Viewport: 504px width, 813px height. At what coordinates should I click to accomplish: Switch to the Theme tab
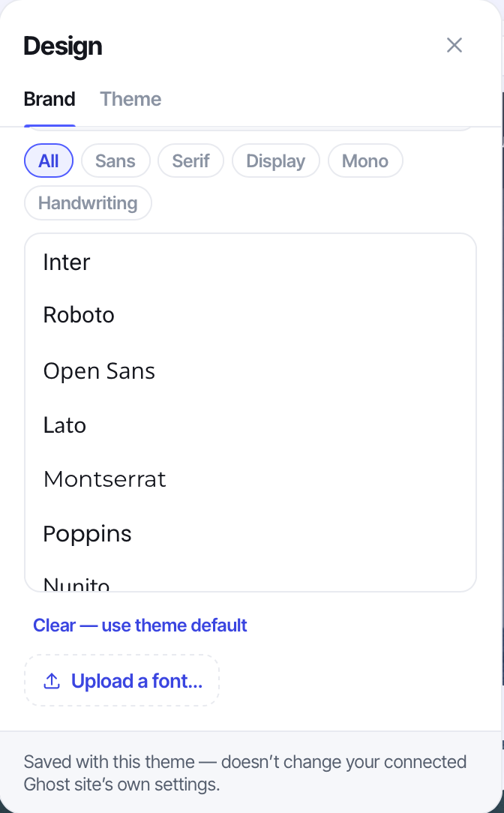click(x=130, y=99)
